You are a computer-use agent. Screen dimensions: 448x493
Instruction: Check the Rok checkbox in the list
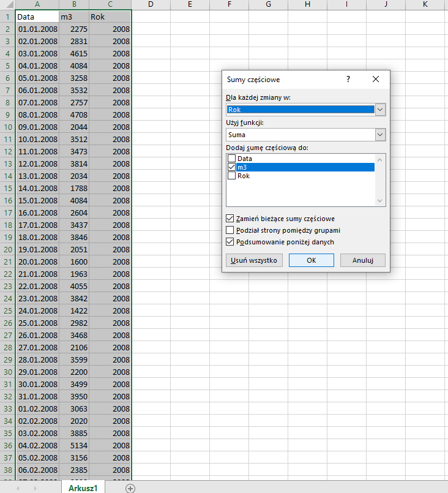click(231, 175)
